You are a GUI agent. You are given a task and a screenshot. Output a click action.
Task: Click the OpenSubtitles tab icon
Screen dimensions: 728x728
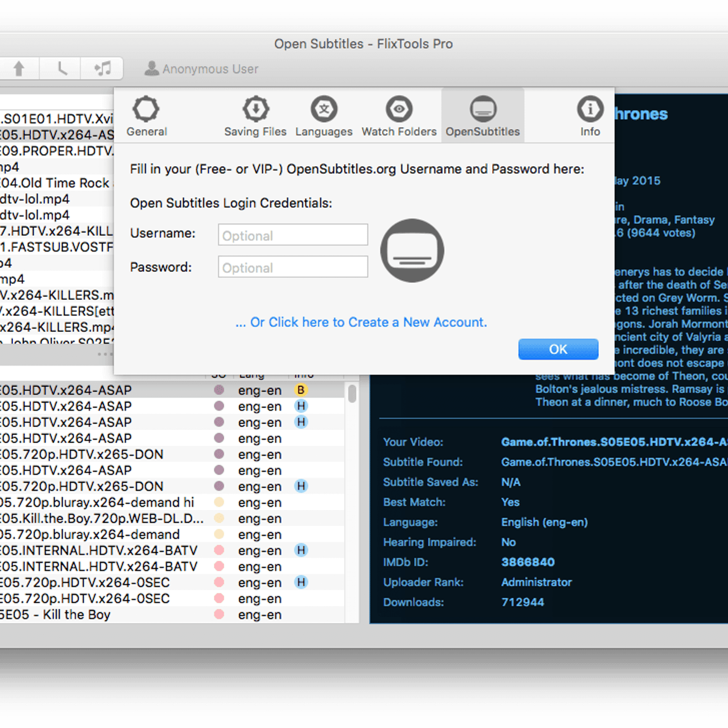tap(483, 109)
